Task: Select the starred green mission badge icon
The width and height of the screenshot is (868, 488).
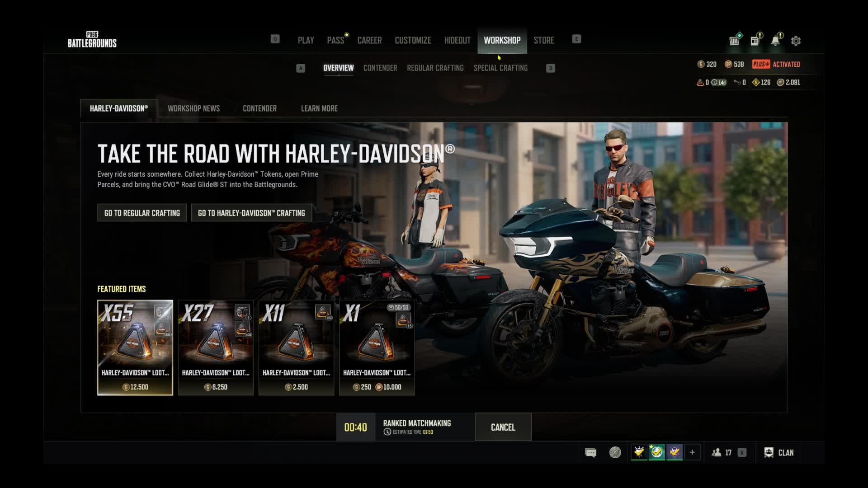Action: (x=656, y=452)
